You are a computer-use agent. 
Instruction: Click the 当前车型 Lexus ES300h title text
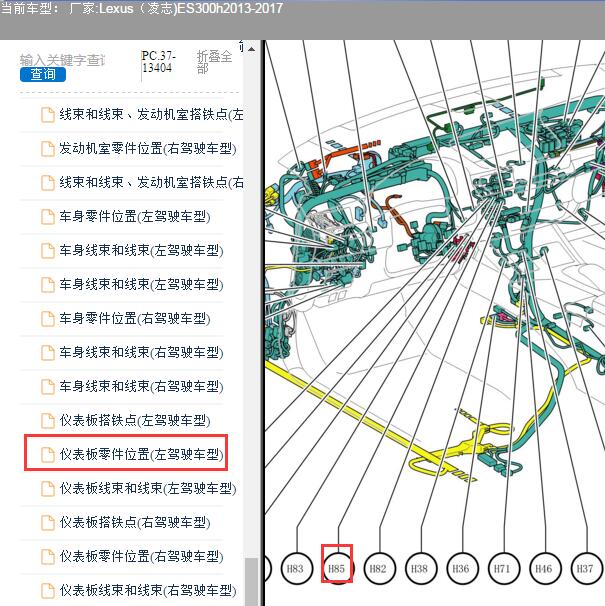tap(141, 9)
